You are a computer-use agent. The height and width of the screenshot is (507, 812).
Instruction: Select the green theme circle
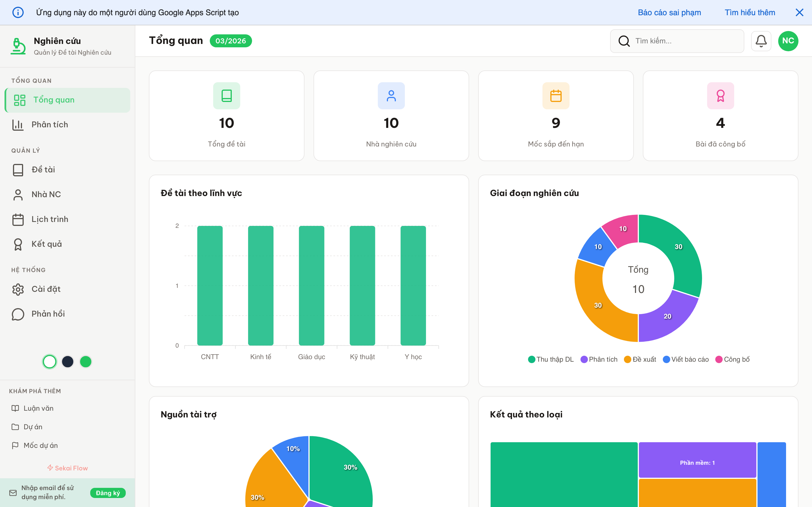tap(86, 361)
